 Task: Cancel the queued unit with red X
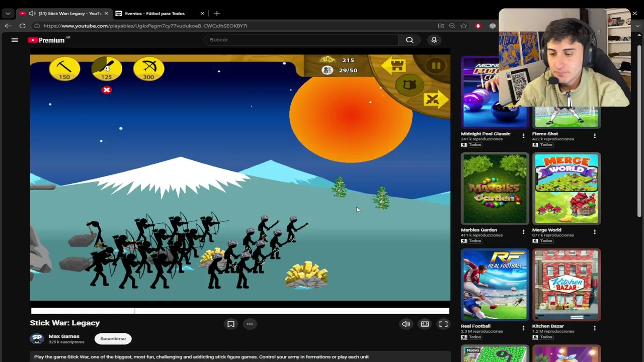[x=106, y=90]
